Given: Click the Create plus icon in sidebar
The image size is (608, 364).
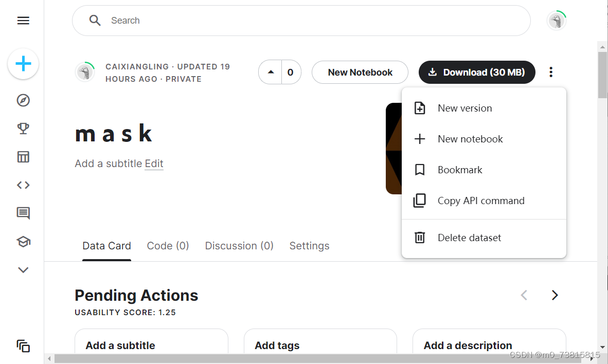Looking at the screenshot, I should pyautogui.click(x=23, y=64).
